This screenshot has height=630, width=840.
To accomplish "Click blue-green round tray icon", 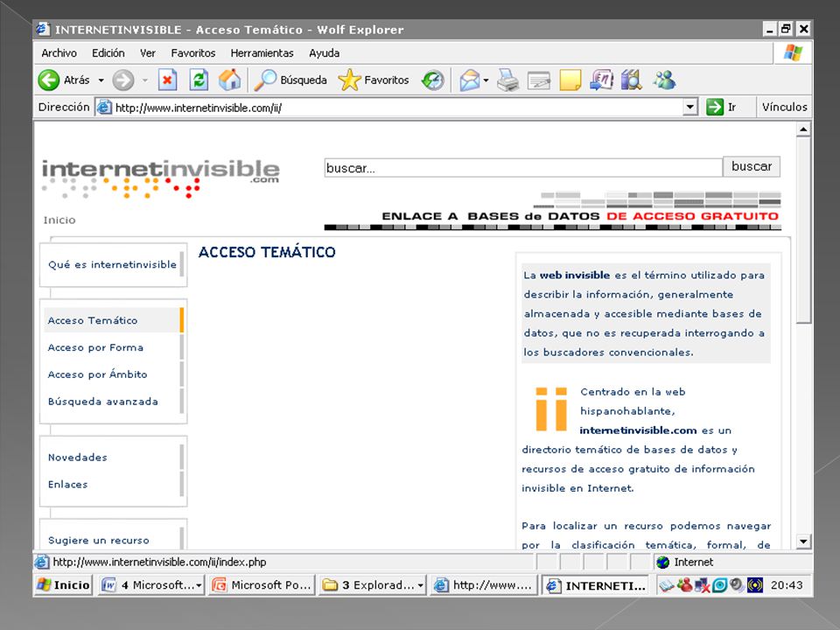I will 719,585.
